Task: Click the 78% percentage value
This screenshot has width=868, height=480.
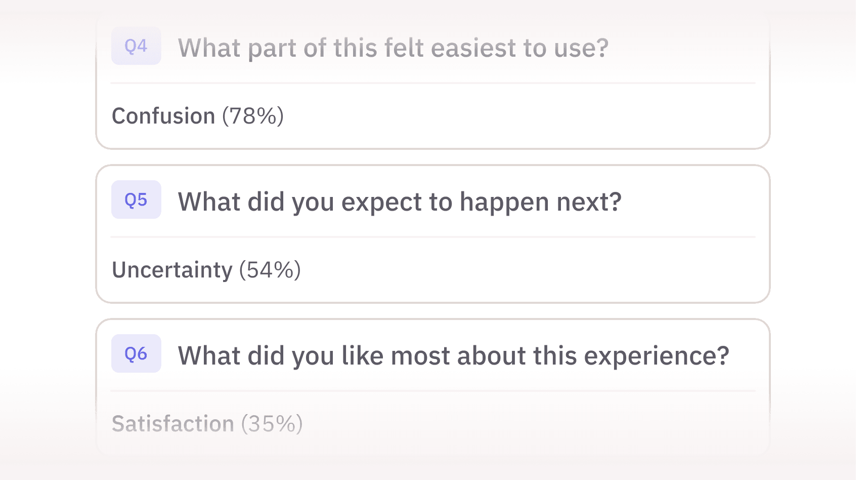Action: [253, 116]
